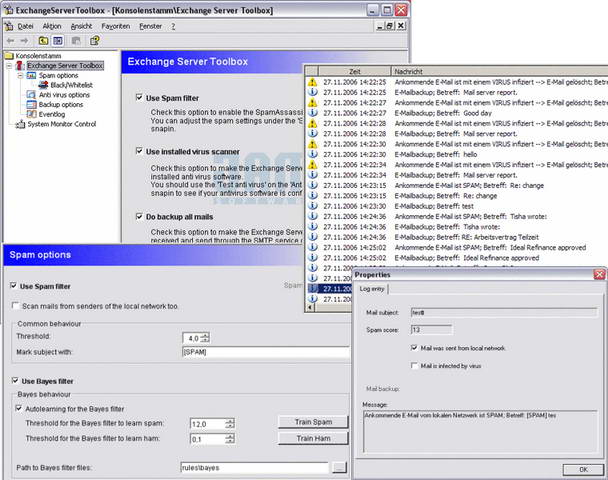Open the Favoriten menu
This screenshot has height=480, width=608.
pos(116,26)
